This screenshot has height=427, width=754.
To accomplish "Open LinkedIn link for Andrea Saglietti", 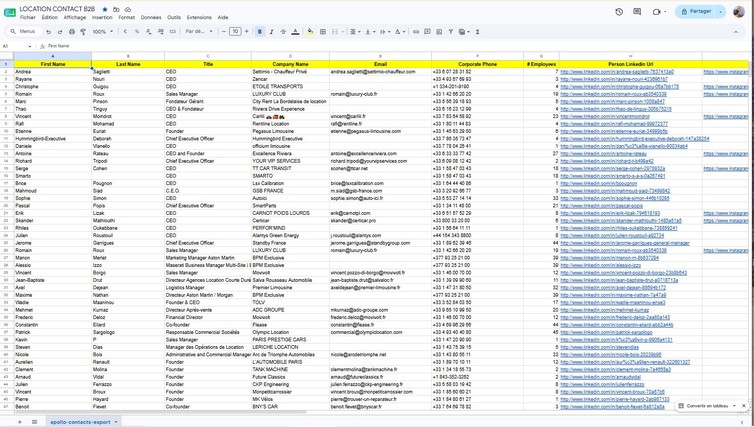I will tap(617, 72).
